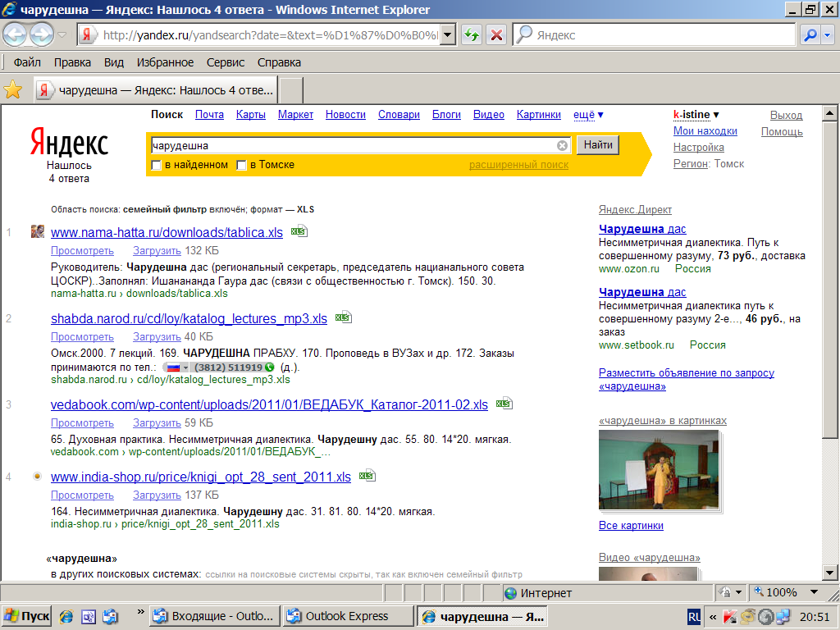
Task: Click the security lock icon in status bar
Action: (725, 592)
